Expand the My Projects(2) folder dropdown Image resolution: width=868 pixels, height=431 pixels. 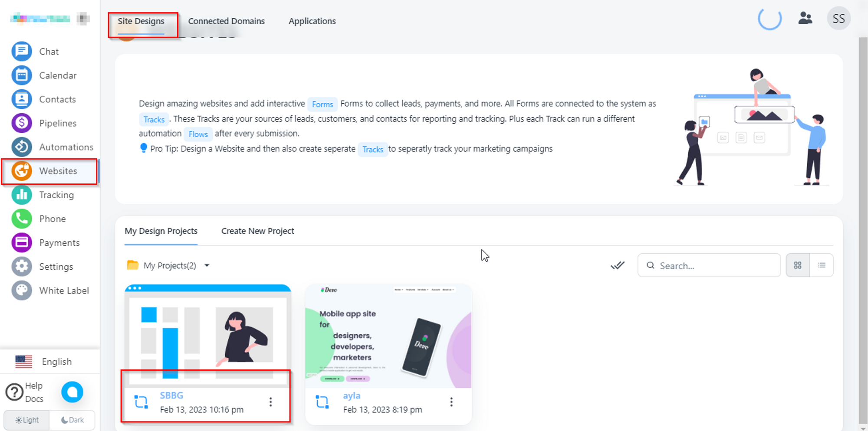point(207,265)
